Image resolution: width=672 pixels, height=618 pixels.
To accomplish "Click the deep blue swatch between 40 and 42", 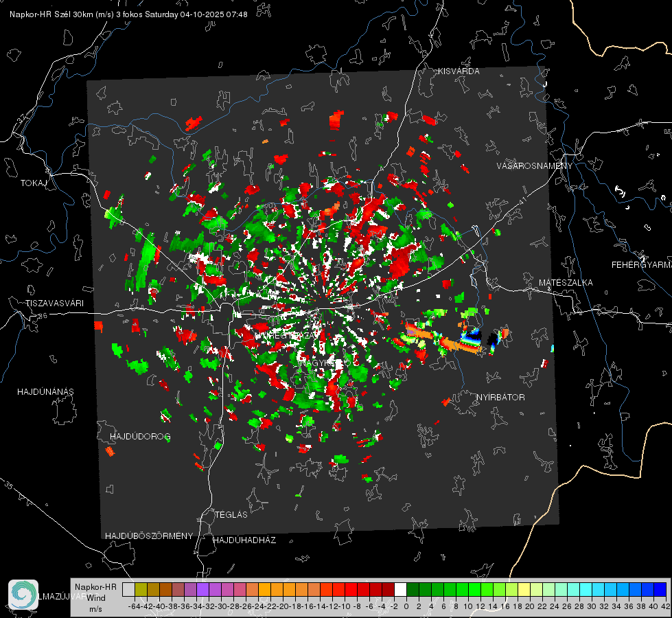I will click(x=660, y=589).
